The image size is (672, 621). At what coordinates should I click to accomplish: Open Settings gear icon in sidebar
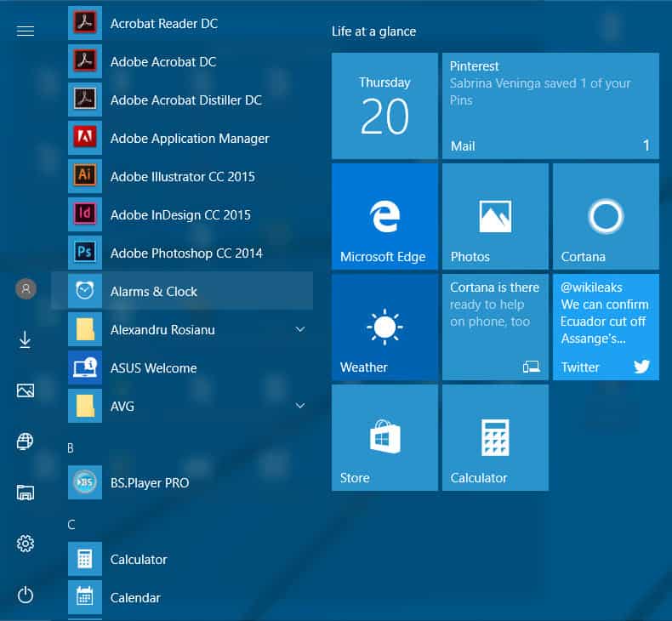pos(26,544)
